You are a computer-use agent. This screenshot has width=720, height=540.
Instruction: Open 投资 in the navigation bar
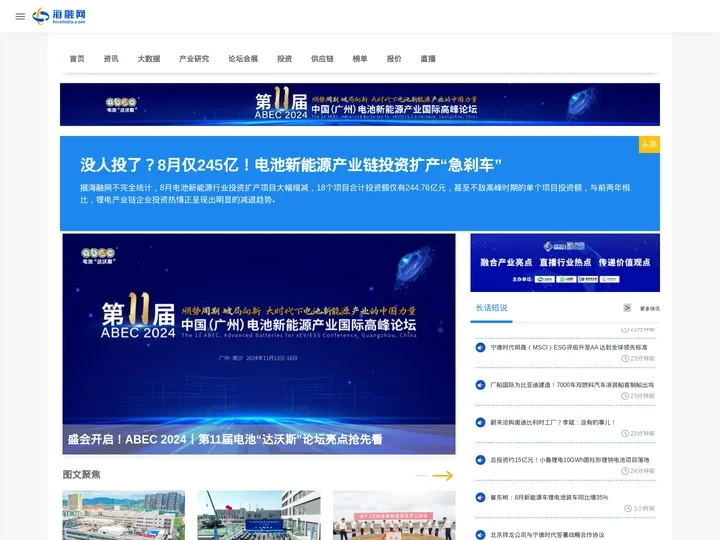pyautogui.click(x=285, y=59)
